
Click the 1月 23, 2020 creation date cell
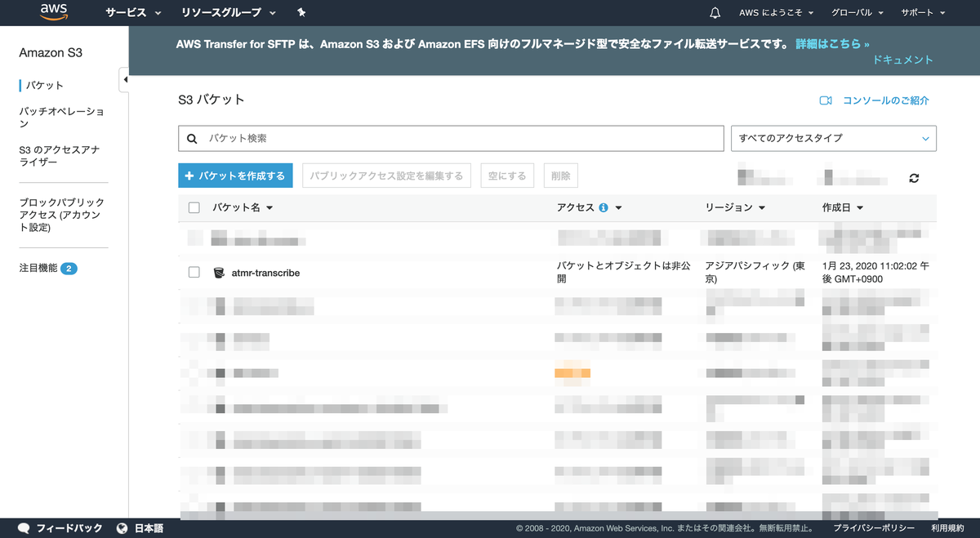coord(875,273)
